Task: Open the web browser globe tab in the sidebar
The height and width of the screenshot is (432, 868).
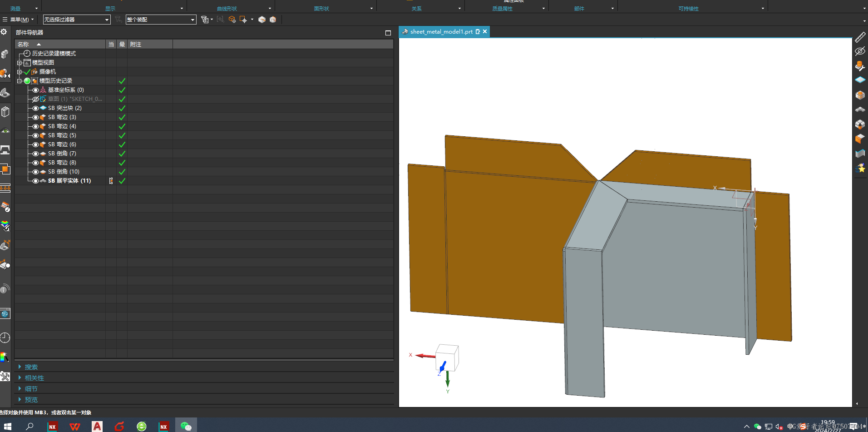Action: pyautogui.click(x=5, y=314)
